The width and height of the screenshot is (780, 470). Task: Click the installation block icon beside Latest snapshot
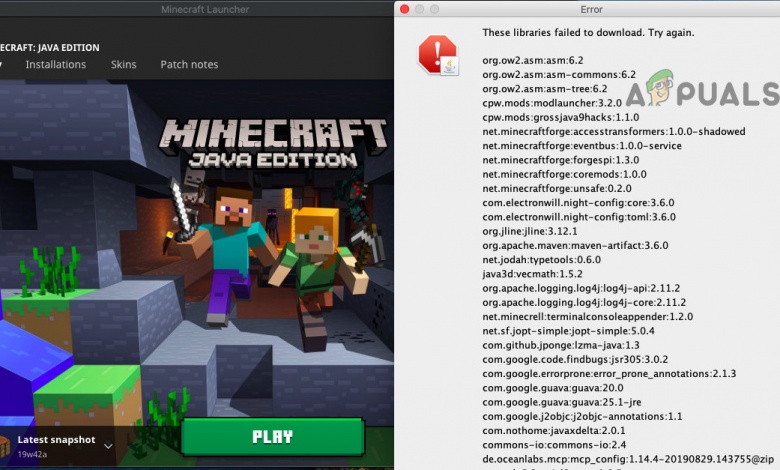point(4,446)
